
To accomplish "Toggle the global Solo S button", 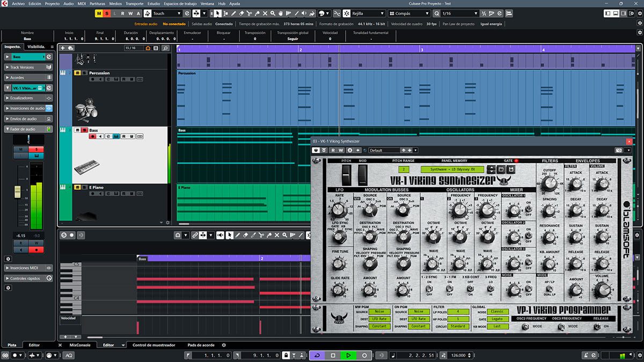I will click(107, 13).
